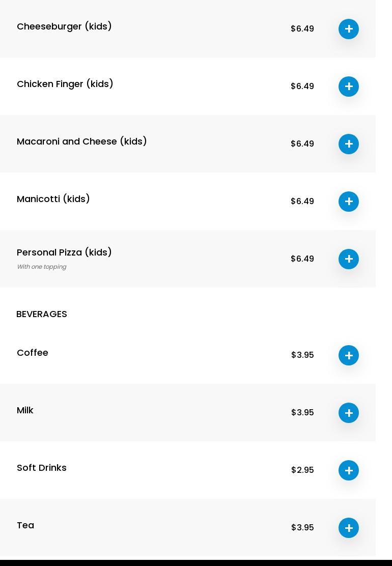Select the Coffee beverage name
The height and width of the screenshot is (566, 392).
33,353
